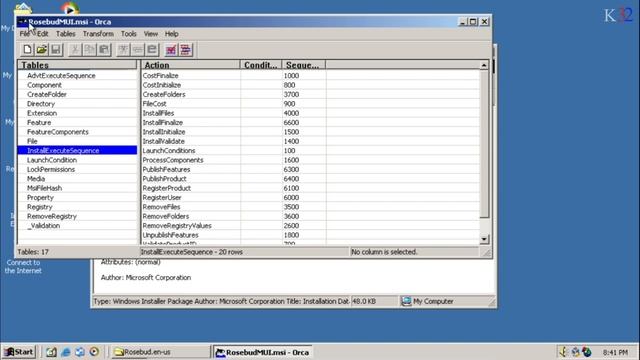Click the Cut toolbar icon

(75, 50)
